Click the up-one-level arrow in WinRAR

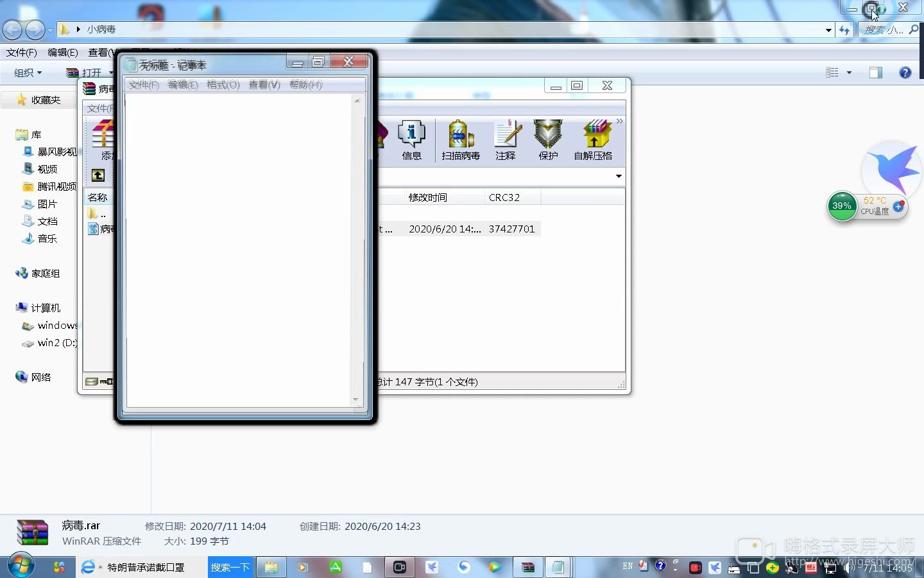(98, 175)
